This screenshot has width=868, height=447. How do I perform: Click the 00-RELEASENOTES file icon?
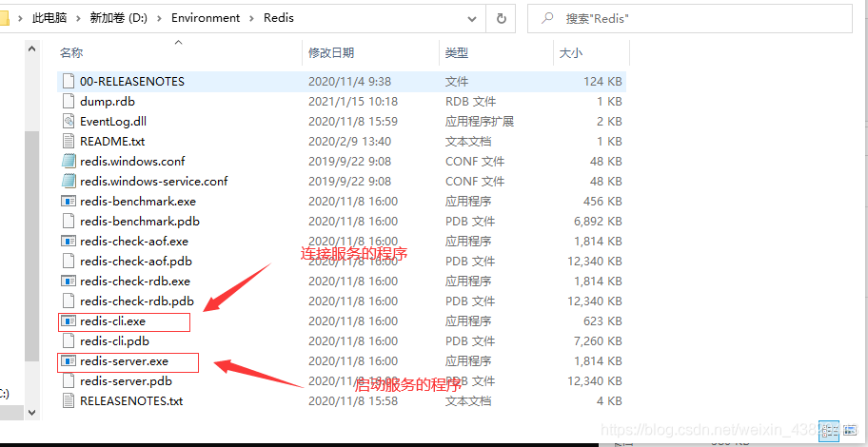tap(69, 82)
